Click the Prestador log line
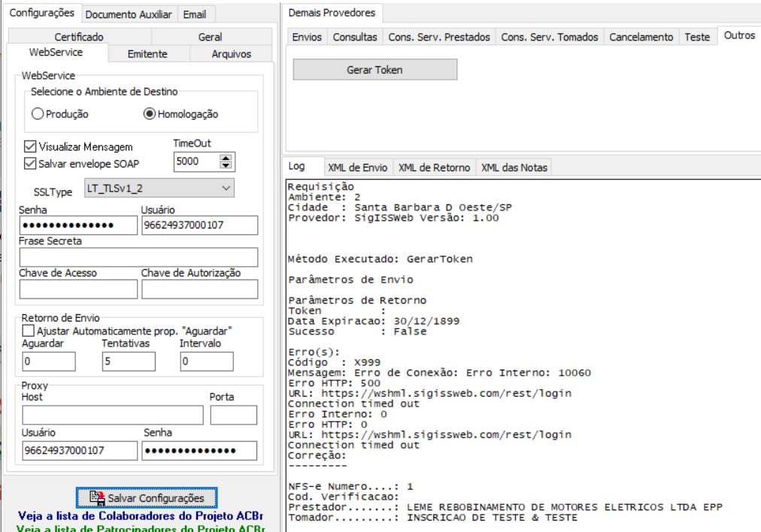The width and height of the screenshot is (761, 532). [505, 507]
